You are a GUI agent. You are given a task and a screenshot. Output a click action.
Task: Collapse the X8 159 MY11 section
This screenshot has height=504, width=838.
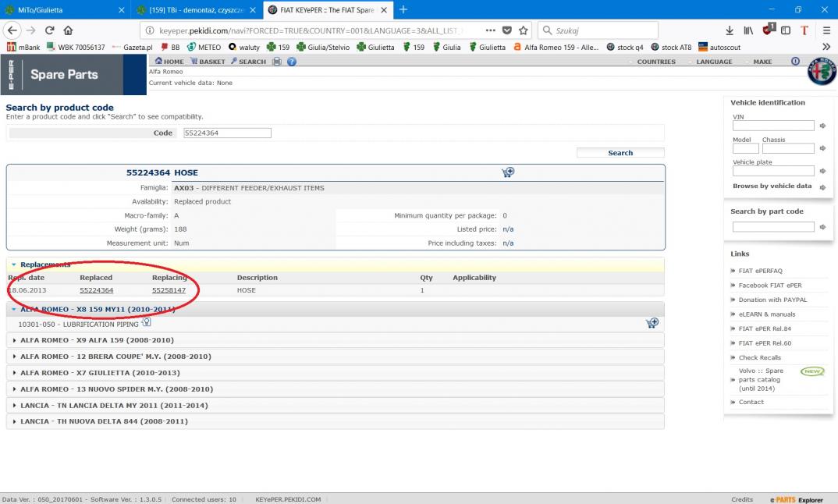pos(14,310)
